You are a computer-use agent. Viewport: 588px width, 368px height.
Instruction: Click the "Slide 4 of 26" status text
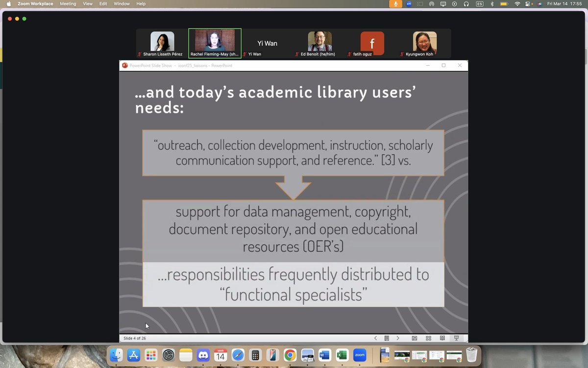[x=135, y=338]
